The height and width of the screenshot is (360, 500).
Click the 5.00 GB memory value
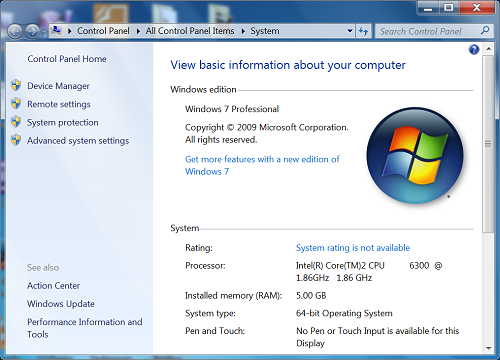(311, 296)
